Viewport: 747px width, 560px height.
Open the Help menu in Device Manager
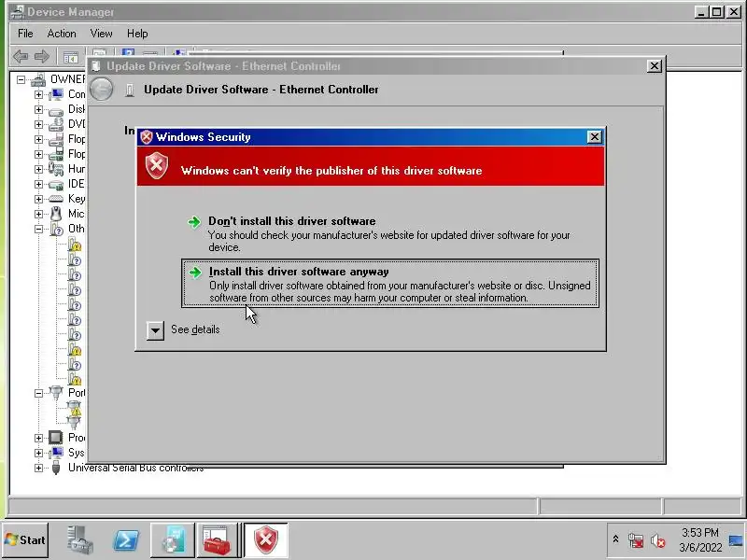tap(137, 34)
